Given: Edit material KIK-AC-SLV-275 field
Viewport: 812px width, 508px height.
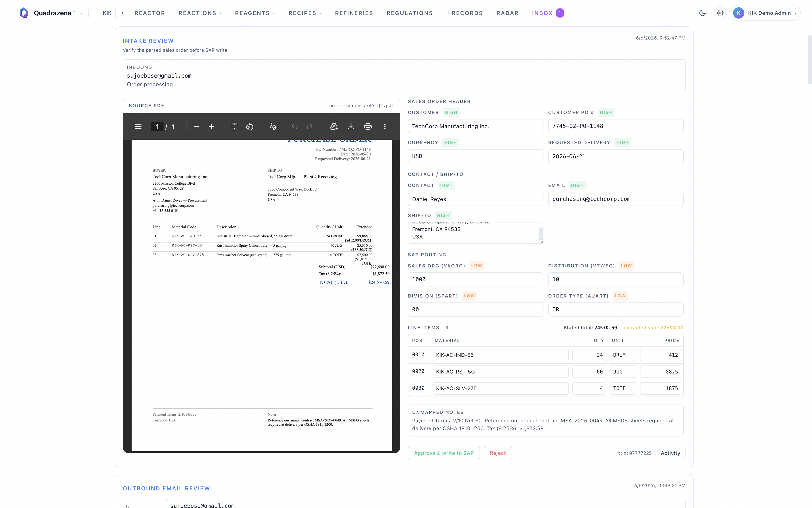Looking at the screenshot, I should (500, 388).
